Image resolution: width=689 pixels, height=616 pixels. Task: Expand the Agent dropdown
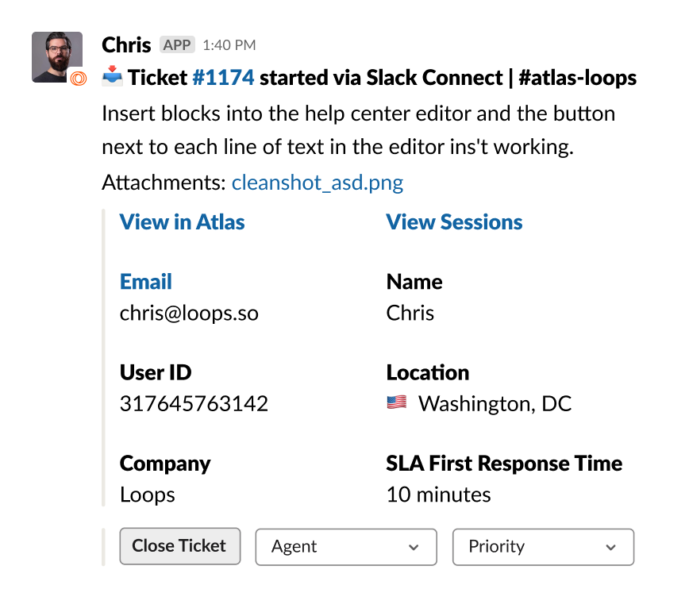tap(345, 547)
